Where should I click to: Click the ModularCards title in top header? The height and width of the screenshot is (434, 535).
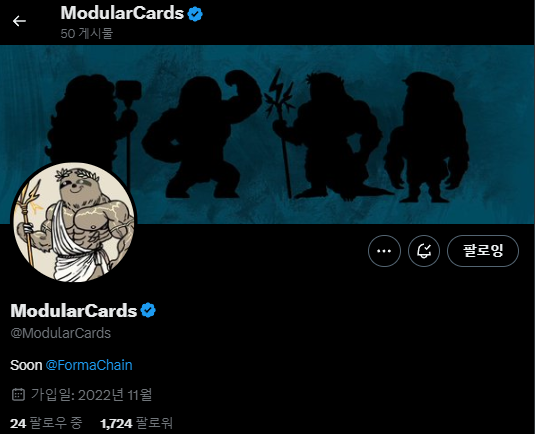[122, 13]
